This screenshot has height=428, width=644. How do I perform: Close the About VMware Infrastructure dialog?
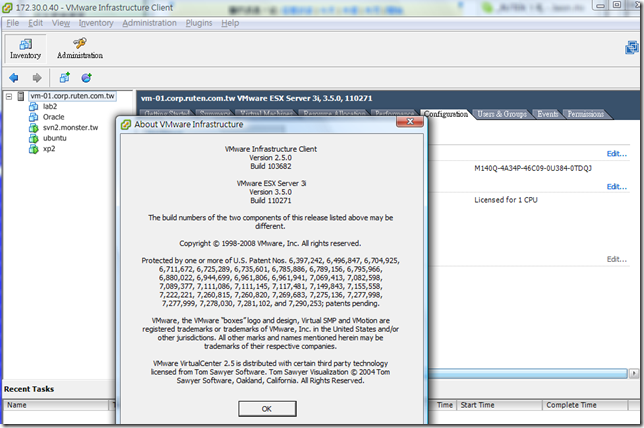point(410,121)
